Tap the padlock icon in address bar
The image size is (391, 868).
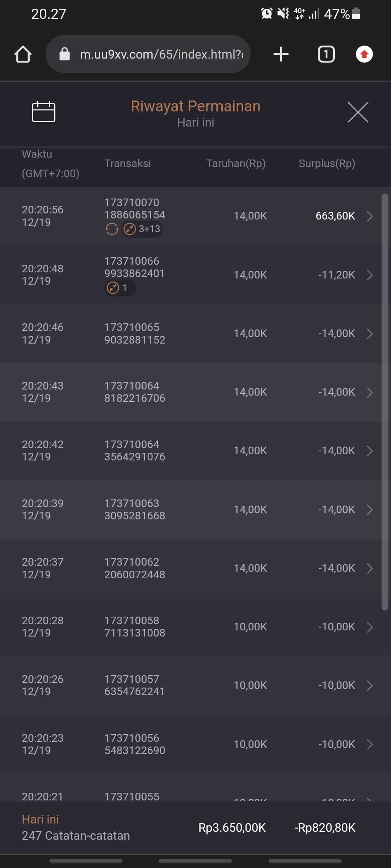(x=64, y=54)
